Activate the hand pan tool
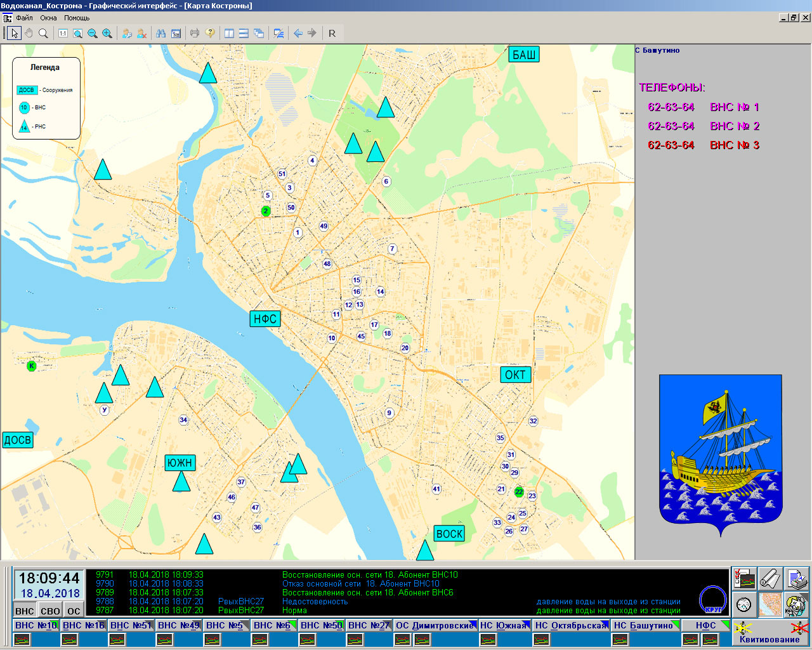Image resolution: width=812 pixels, height=650 pixels. (x=29, y=33)
